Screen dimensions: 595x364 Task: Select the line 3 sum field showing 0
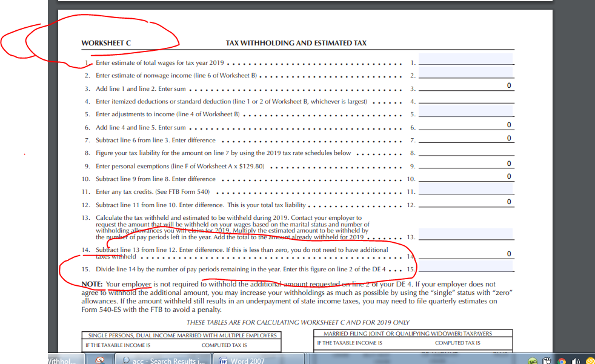[465, 85]
